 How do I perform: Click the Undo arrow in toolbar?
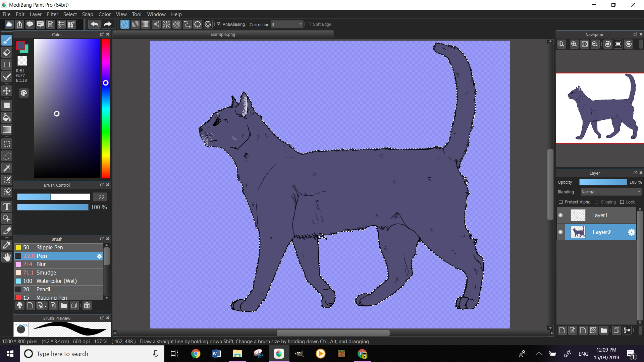pos(95,24)
